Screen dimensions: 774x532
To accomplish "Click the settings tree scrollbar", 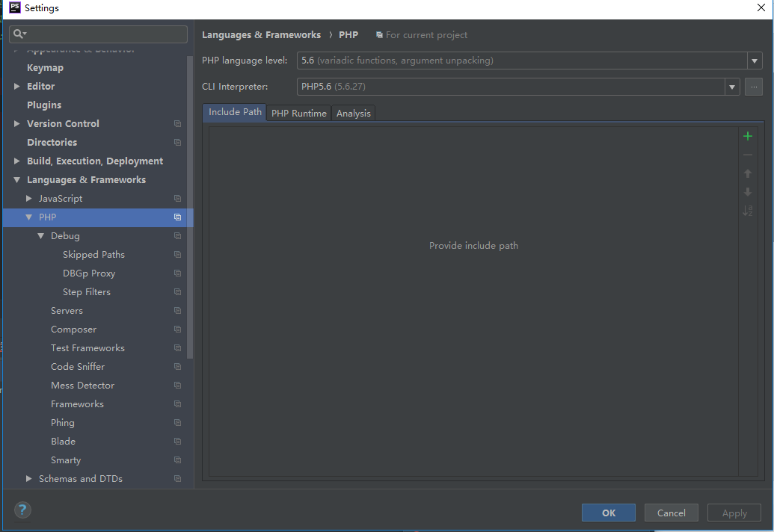I will (190, 207).
